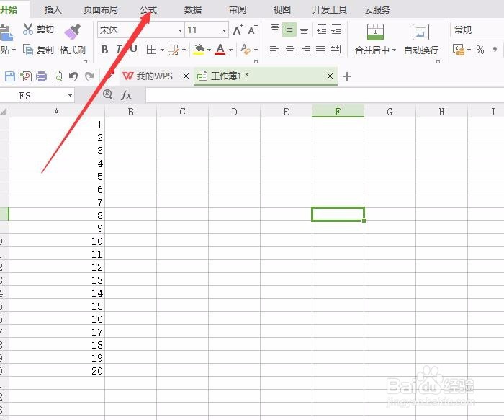Screen dimensions: 504x420
Task: Click the currency format icon
Action: tap(459, 50)
